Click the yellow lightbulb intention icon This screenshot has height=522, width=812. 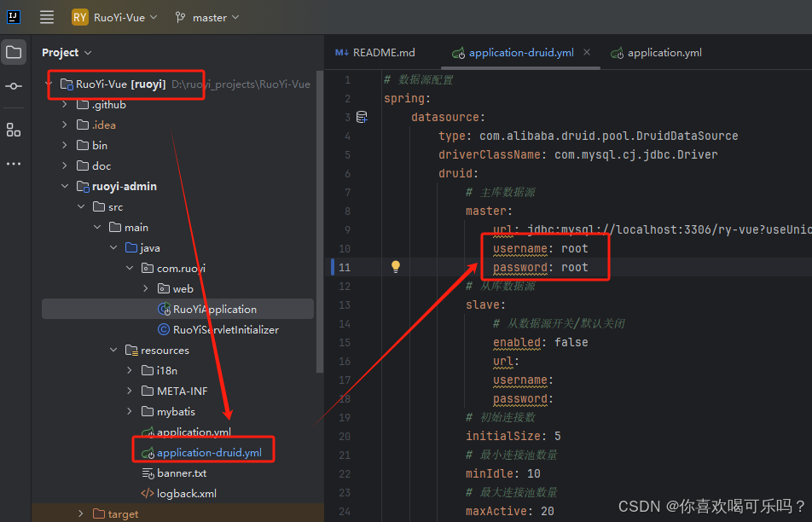coord(396,267)
